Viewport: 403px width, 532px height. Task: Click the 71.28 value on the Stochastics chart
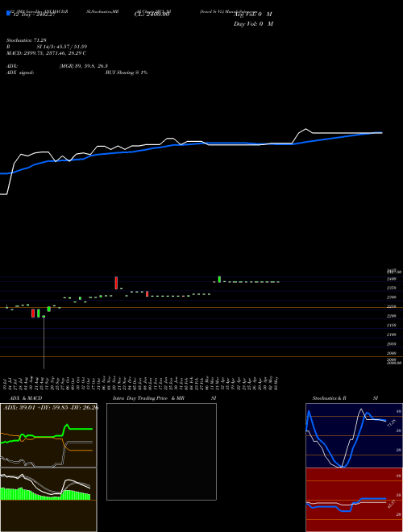(392, 423)
